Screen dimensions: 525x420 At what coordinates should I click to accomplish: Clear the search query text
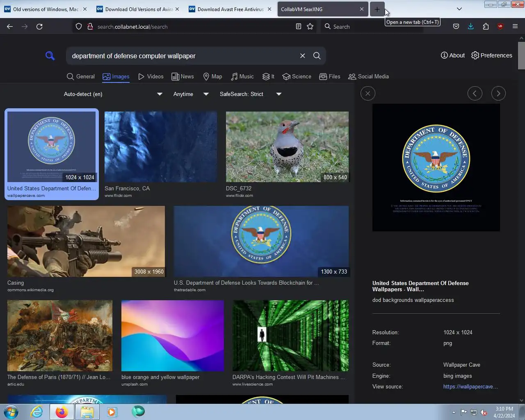click(302, 56)
